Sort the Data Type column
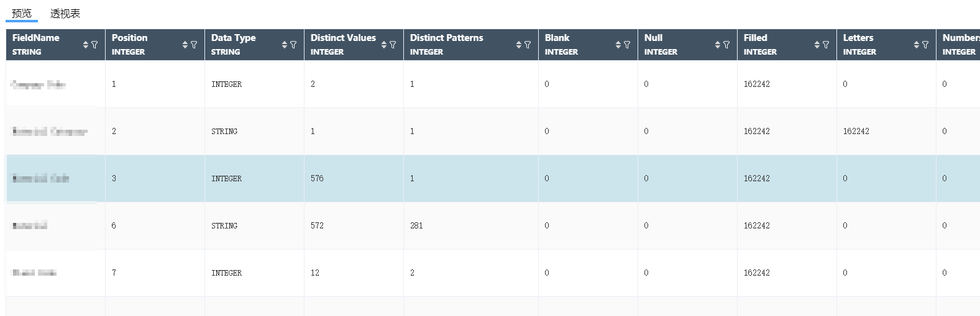This screenshot has height=316, width=980. [x=284, y=45]
